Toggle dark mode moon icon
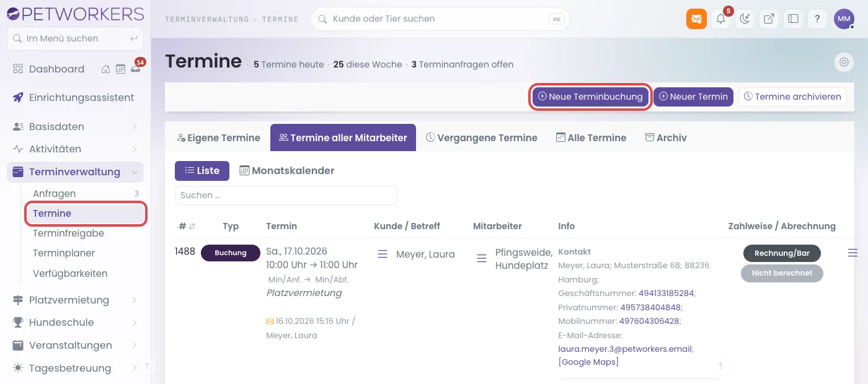The width and height of the screenshot is (868, 384). (x=745, y=19)
